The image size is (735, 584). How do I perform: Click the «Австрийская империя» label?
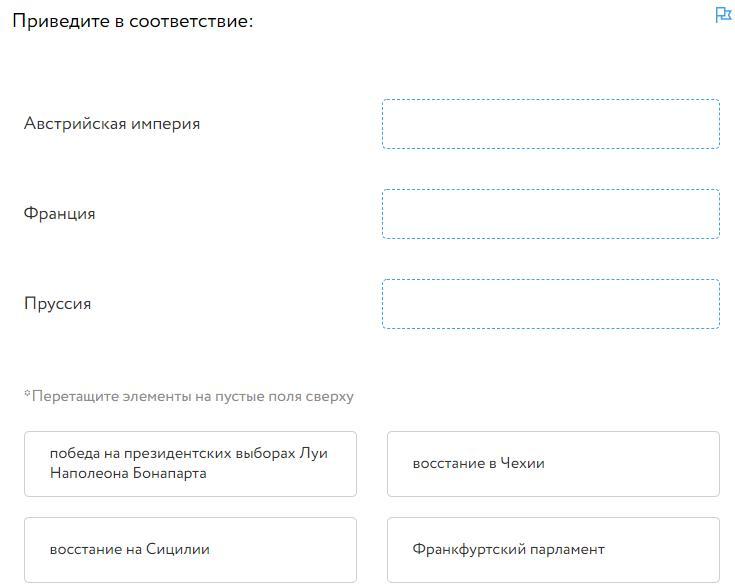[x=112, y=124]
